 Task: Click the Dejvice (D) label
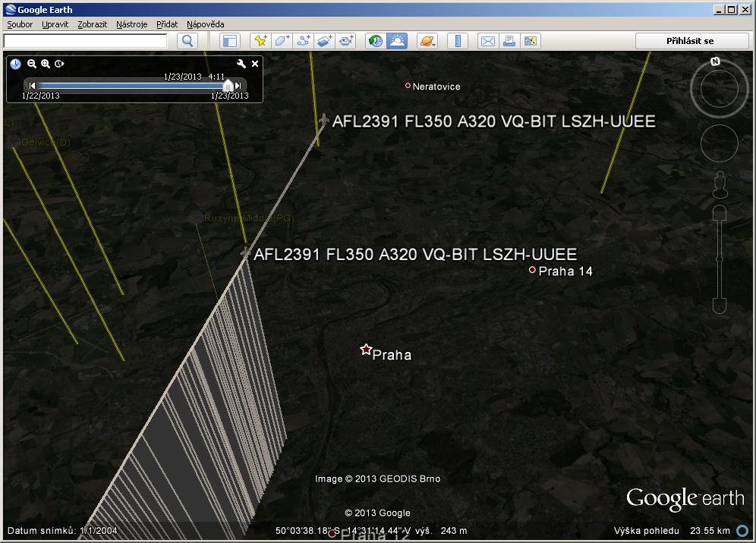click(46, 142)
